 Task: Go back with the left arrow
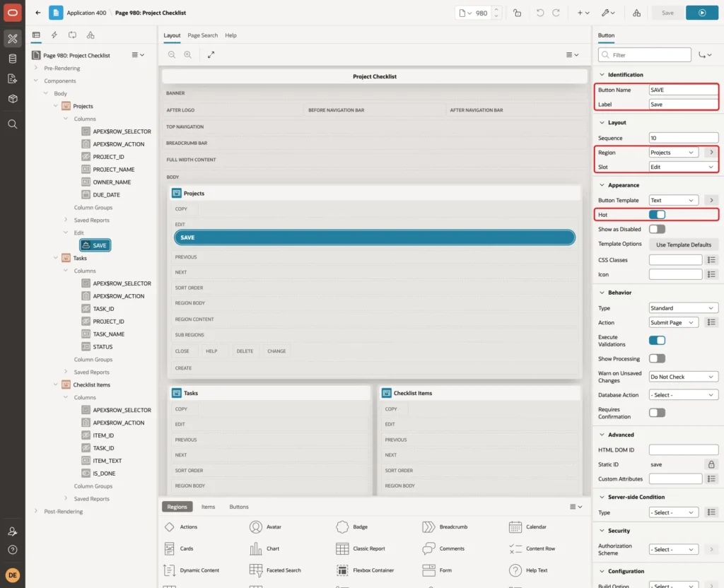[38, 13]
